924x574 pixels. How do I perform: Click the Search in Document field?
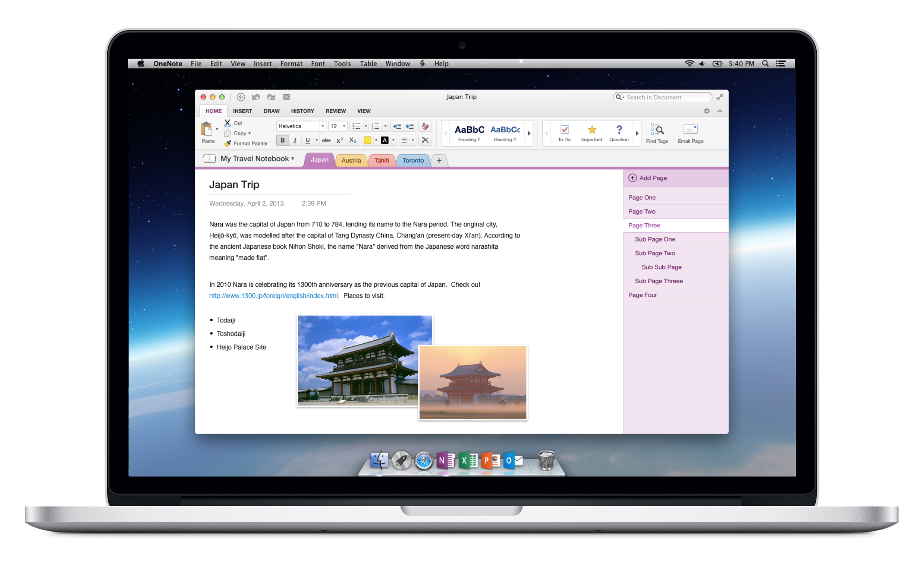coord(663,97)
